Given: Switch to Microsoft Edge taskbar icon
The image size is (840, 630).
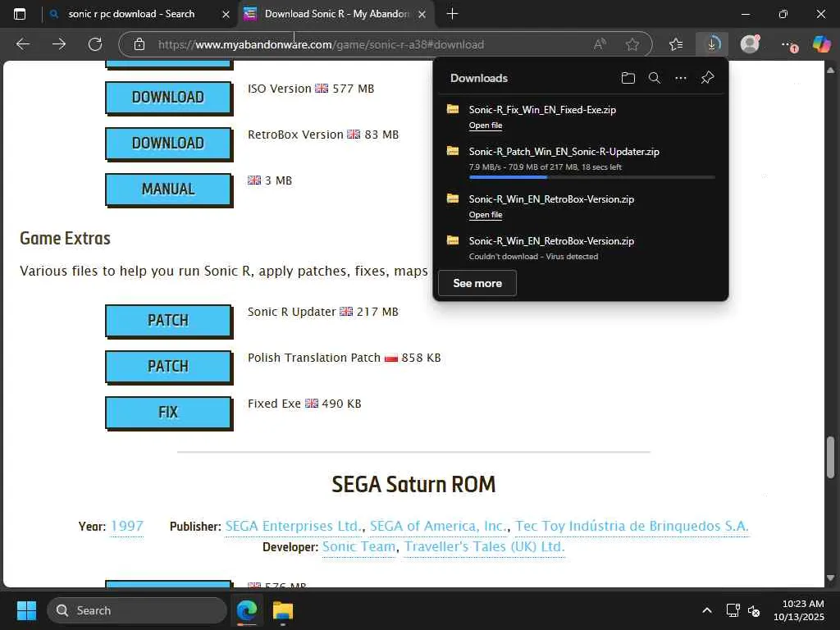Looking at the screenshot, I should click(247, 610).
